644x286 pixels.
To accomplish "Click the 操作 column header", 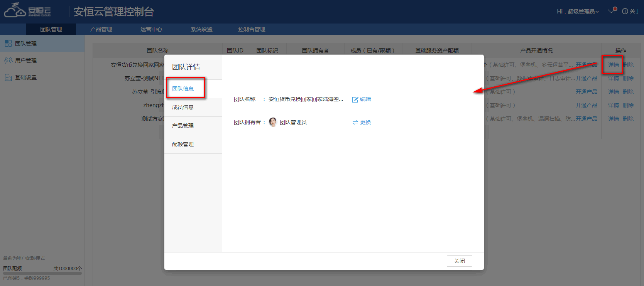I will click(x=621, y=50).
